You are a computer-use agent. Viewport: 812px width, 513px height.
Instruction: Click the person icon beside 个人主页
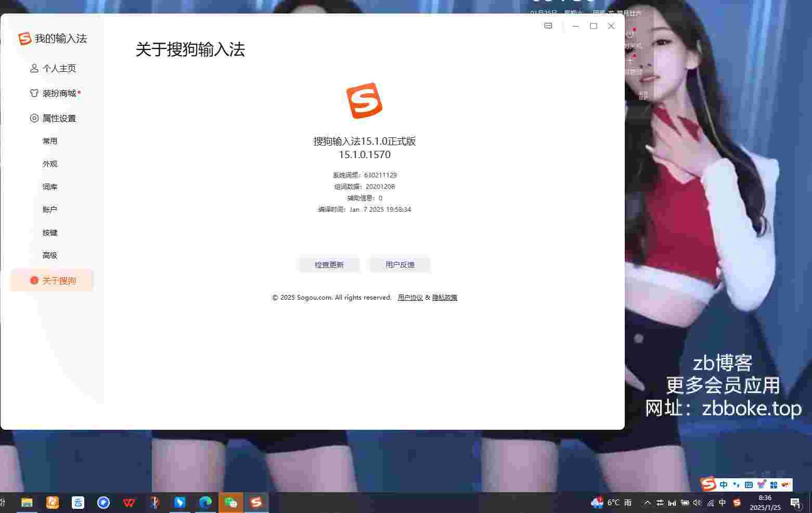(x=34, y=68)
